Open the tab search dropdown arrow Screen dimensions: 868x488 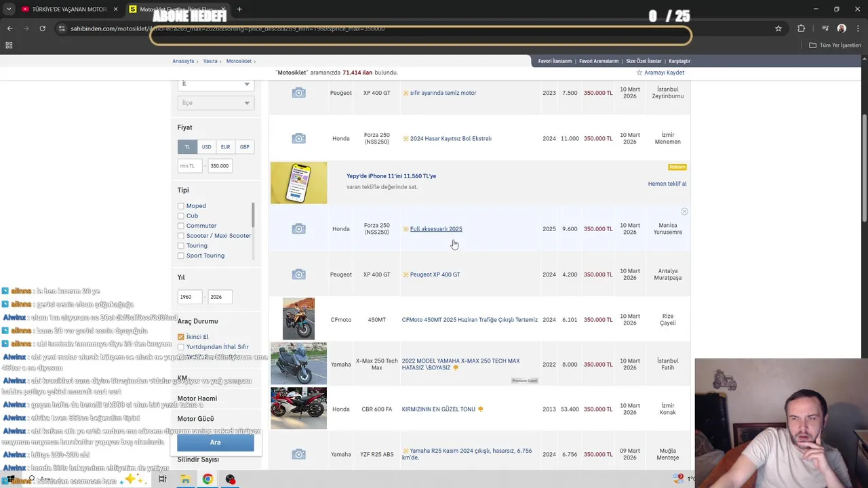click(9, 9)
